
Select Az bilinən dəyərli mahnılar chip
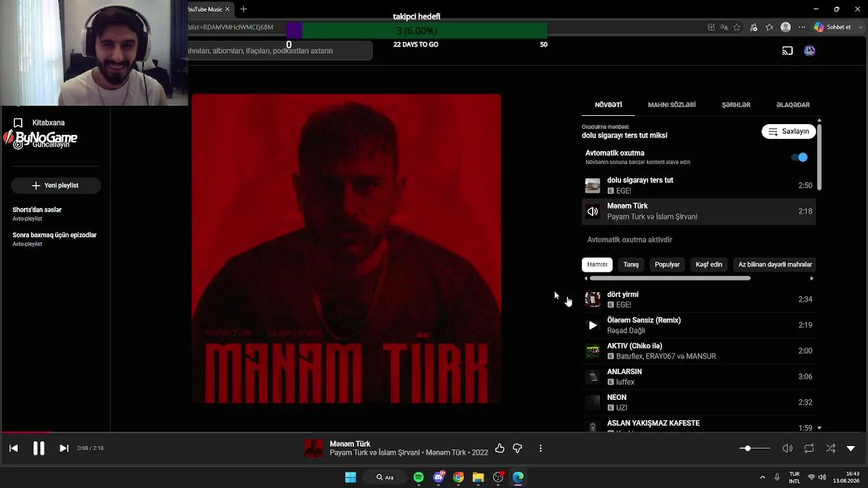point(775,264)
